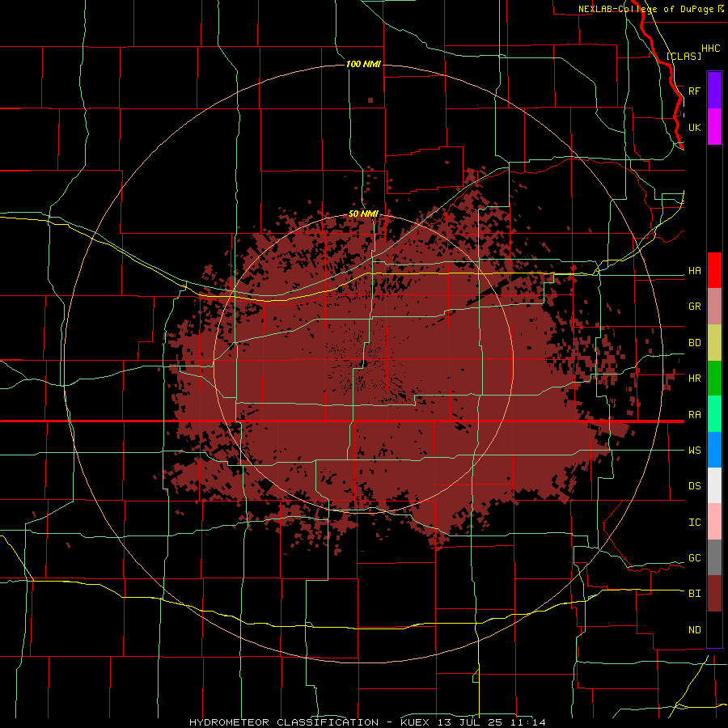The width and height of the screenshot is (728, 728).
Task: Click the HA red legend swatch
Action: click(x=714, y=270)
